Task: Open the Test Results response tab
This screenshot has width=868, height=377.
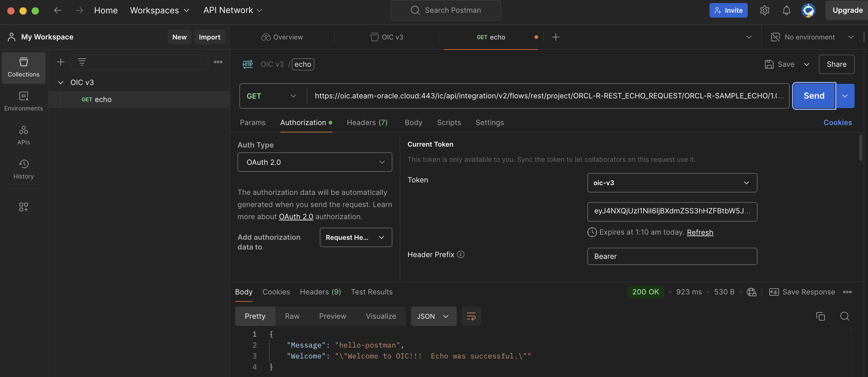Action: click(372, 292)
